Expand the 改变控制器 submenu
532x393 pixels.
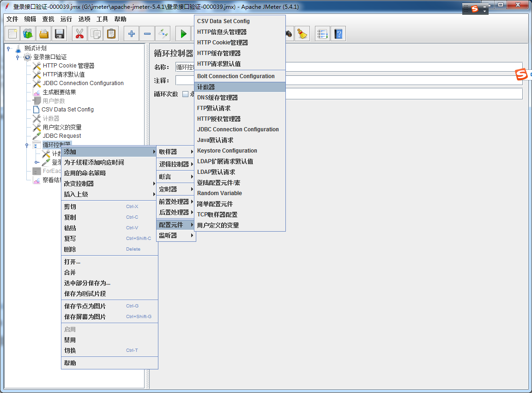click(109, 184)
